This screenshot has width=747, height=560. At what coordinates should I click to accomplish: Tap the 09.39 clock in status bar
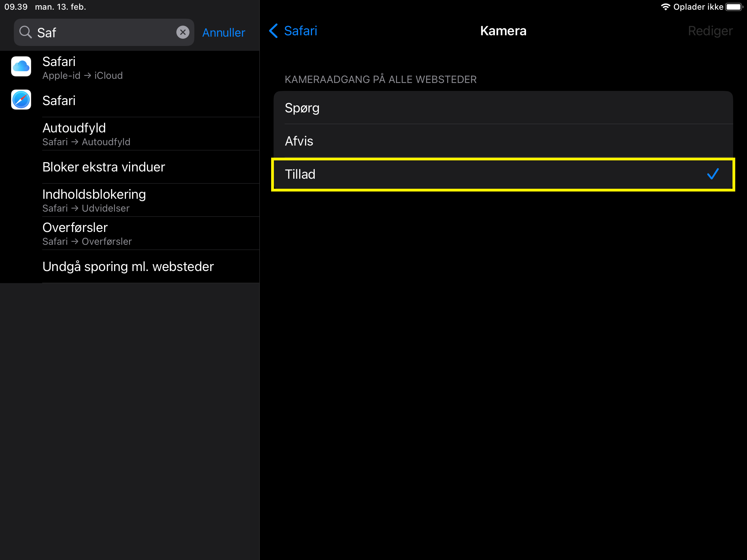[16, 7]
